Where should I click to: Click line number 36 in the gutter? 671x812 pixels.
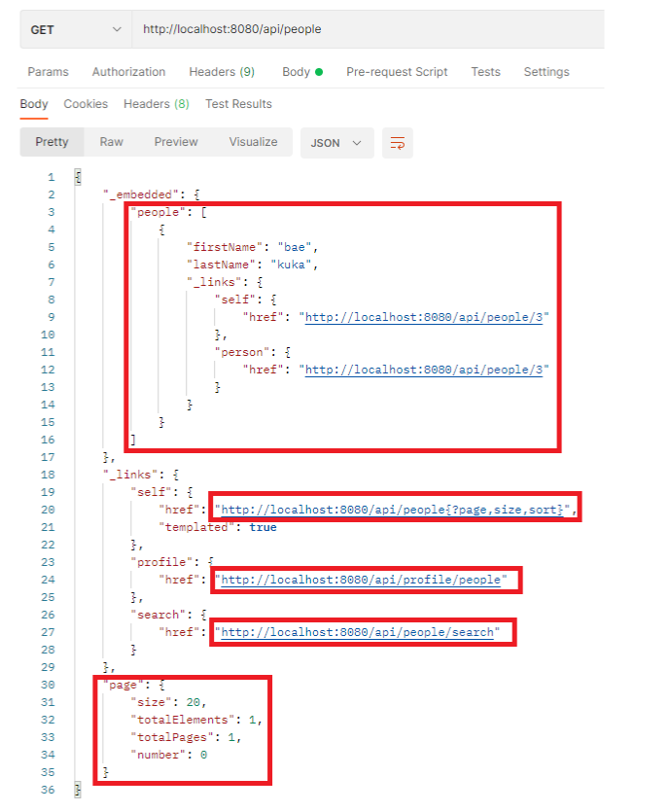coord(48,791)
